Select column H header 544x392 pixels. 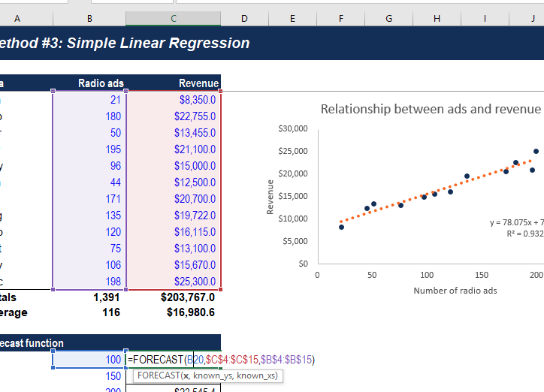click(x=437, y=18)
